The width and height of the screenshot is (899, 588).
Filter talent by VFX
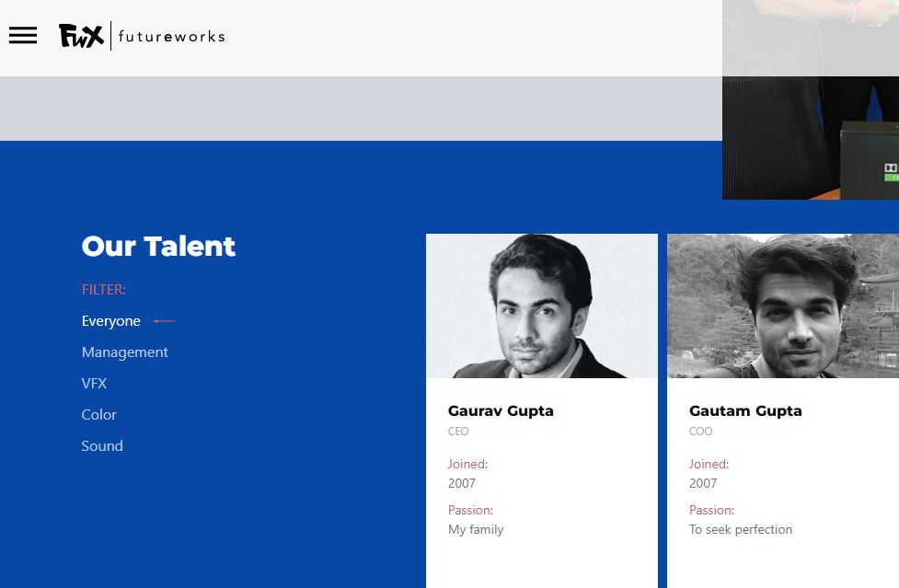point(94,384)
